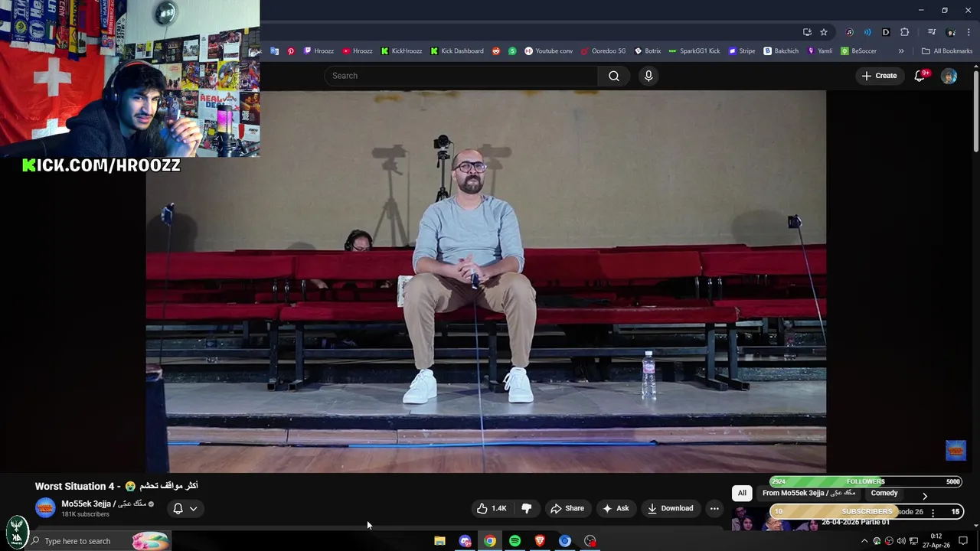Open Chrome media controls icon

pyautogui.click(x=932, y=32)
